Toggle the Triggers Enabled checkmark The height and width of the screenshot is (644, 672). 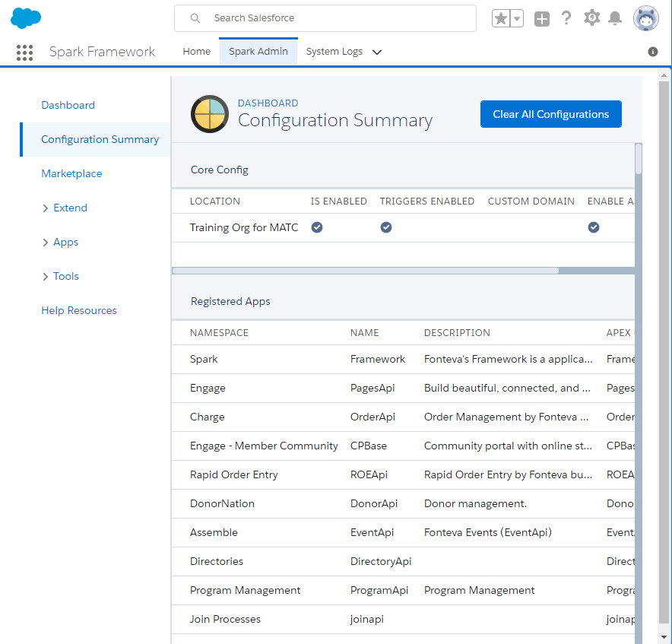(x=386, y=227)
